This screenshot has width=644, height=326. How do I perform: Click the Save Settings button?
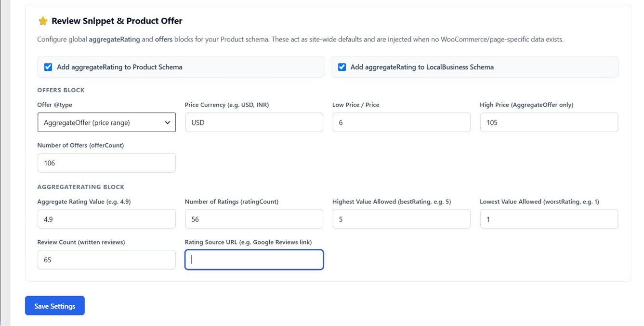(x=55, y=306)
